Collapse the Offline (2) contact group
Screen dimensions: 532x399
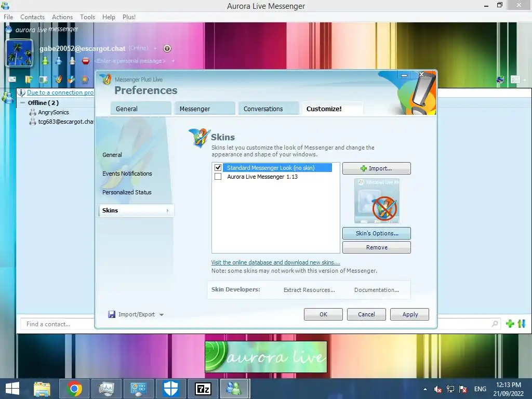[x=22, y=103]
